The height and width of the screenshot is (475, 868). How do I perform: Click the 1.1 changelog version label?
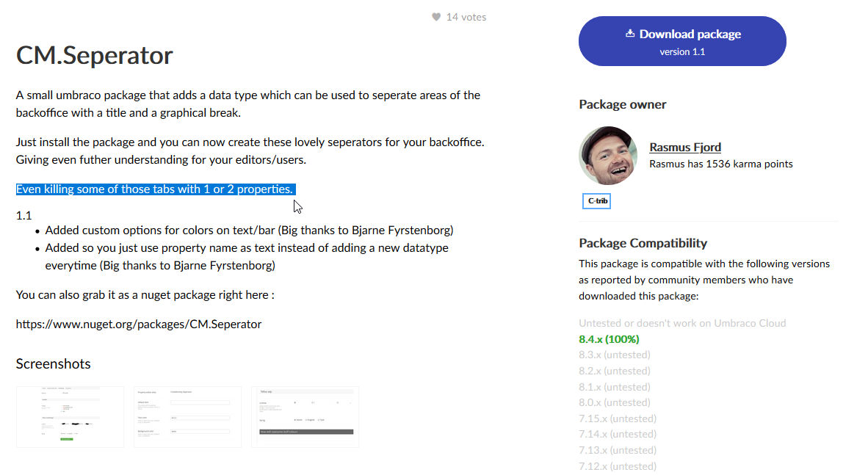pos(23,215)
